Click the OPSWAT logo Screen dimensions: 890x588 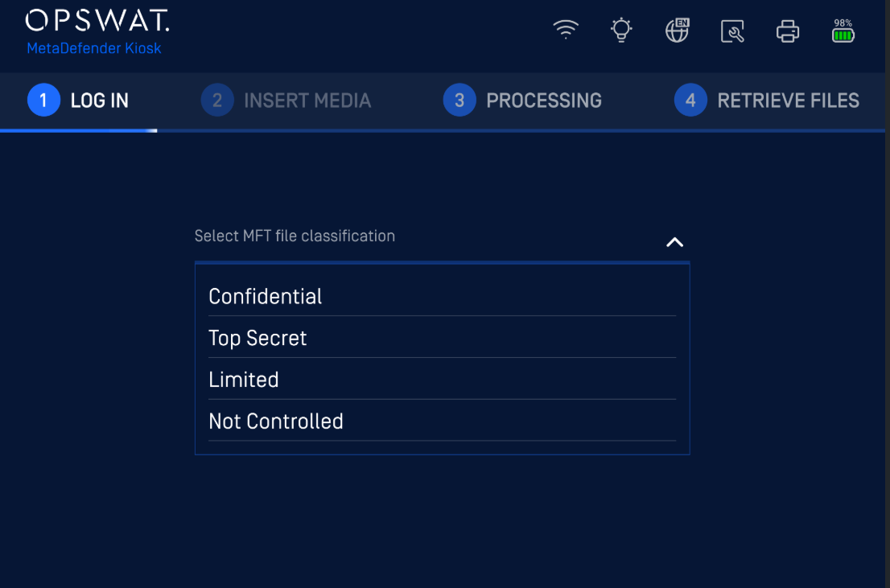point(97,20)
